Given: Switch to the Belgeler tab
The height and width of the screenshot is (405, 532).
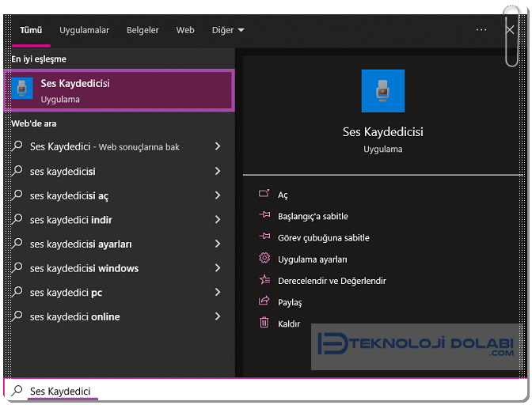Looking at the screenshot, I should click(142, 30).
